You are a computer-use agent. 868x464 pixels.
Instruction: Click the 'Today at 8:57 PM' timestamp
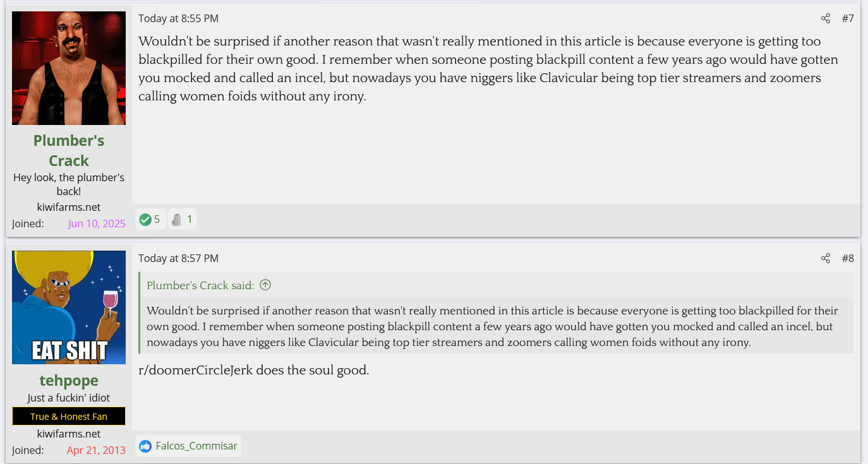178,258
